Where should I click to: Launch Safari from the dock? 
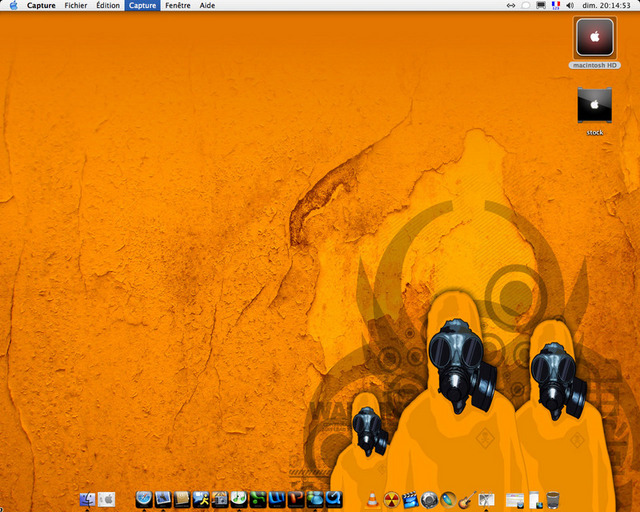point(144,499)
